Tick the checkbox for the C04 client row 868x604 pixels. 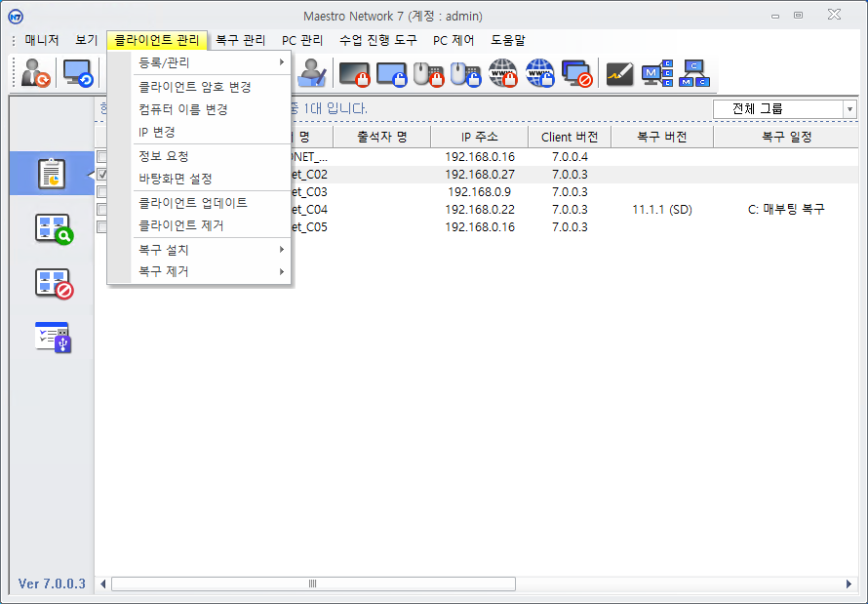[102, 210]
